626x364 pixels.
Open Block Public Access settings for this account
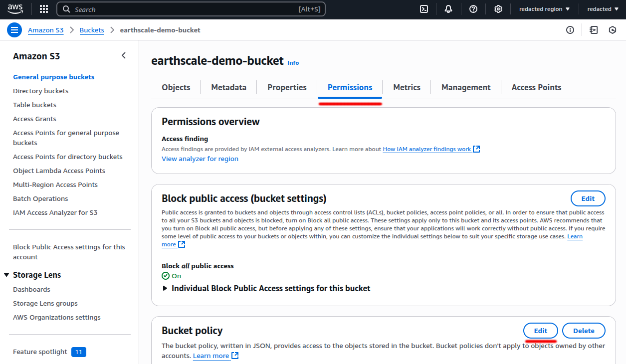tap(69, 252)
